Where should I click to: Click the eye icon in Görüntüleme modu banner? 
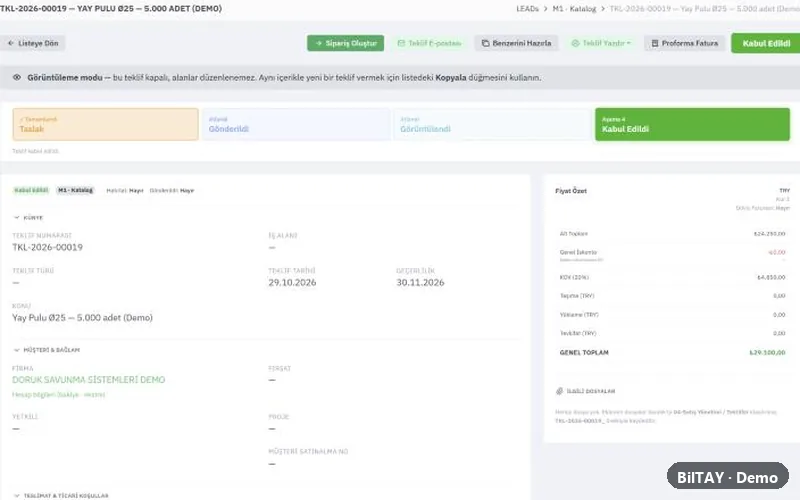point(17,78)
